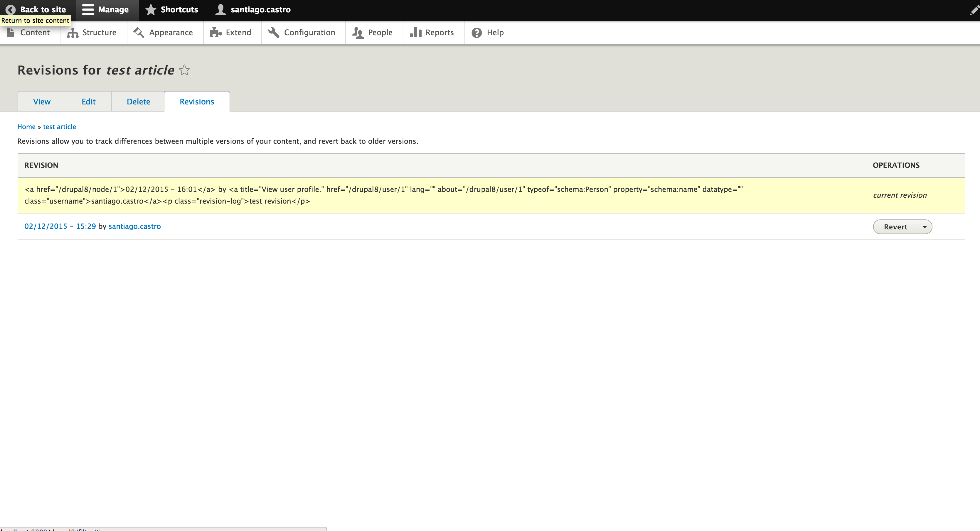Open the Reports bar-chart icon
The image size is (980, 531).
(415, 32)
